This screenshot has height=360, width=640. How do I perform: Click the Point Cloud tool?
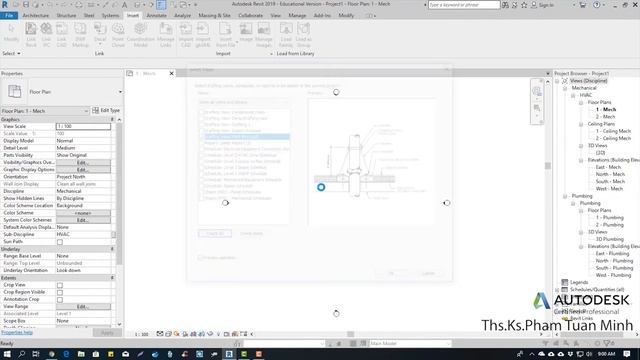pyautogui.click(x=118, y=35)
